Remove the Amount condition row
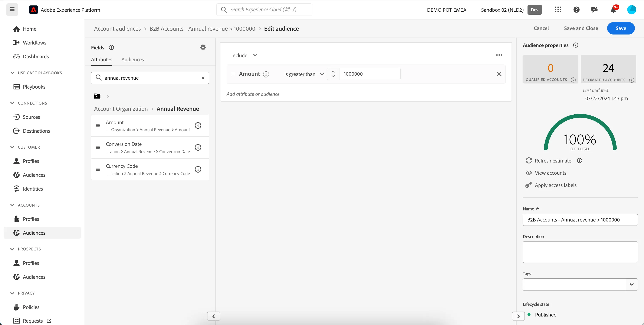The height and width of the screenshot is (325, 644). point(499,74)
